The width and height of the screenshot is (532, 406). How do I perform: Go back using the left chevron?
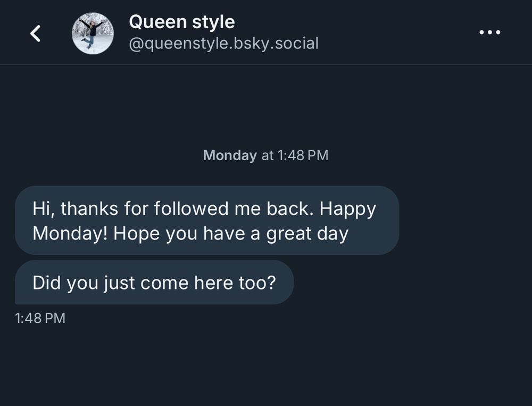coord(36,34)
